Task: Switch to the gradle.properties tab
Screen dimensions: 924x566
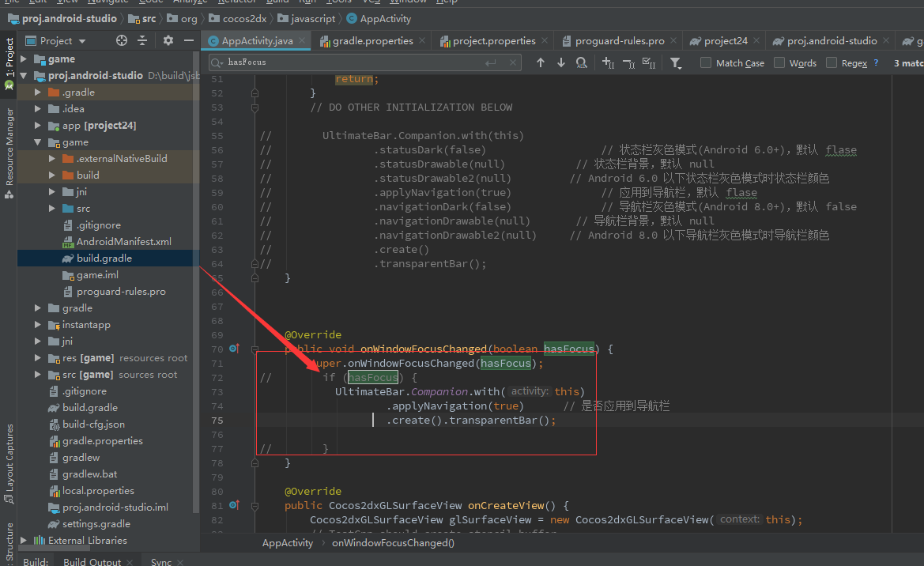Action: pyautogui.click(x=371, y=41)
